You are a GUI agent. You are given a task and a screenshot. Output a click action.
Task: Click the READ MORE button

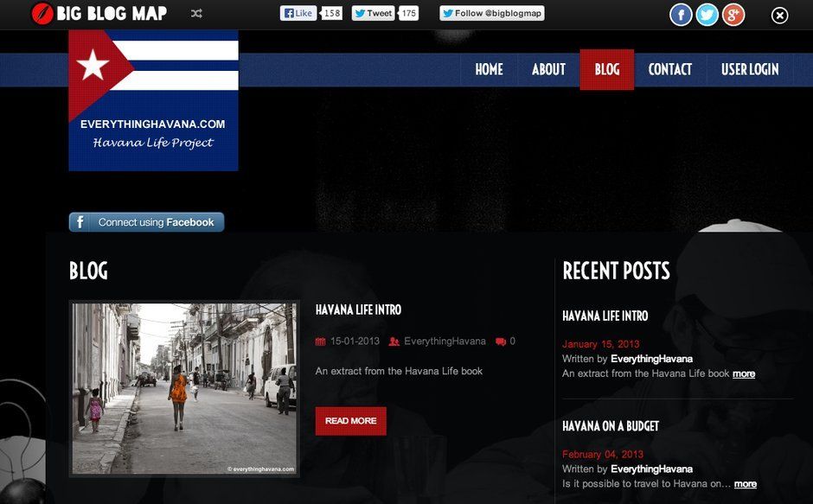coord(351,421)
